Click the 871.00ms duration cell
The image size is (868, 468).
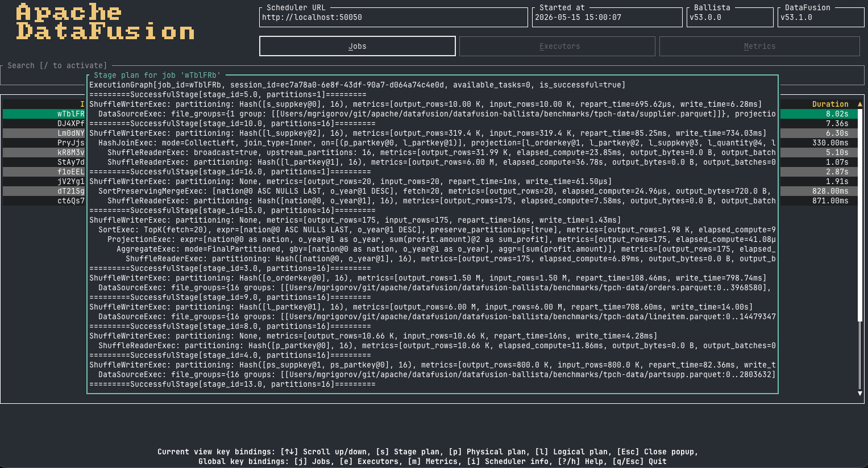(830, 200)
